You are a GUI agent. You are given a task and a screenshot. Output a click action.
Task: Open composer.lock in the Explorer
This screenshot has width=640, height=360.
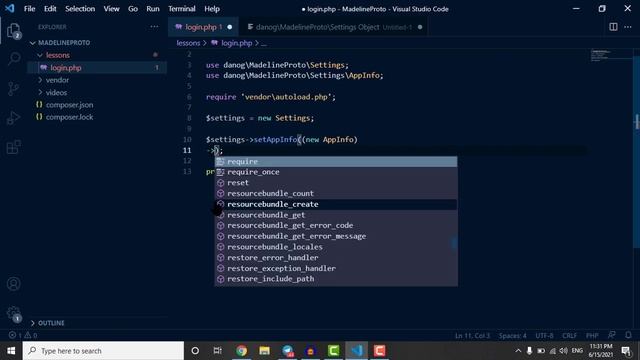click(x=69, y=117)
